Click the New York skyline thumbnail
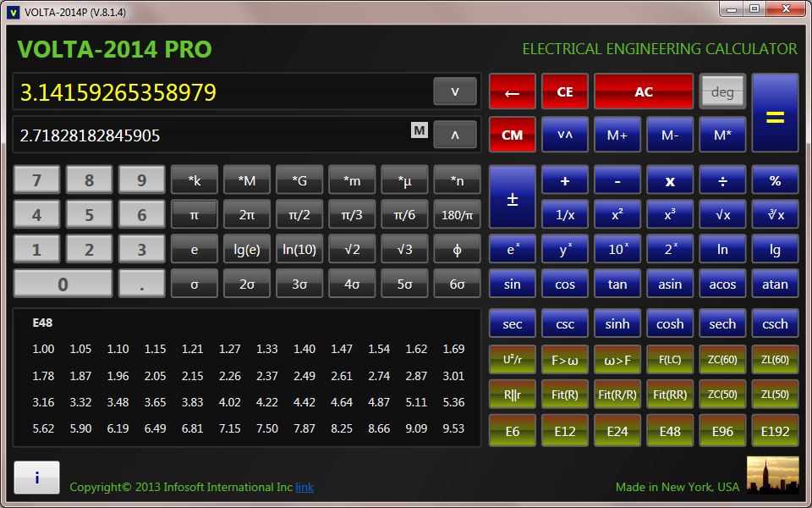The width and height of the screenshot is (812, 508). (772, 475)
